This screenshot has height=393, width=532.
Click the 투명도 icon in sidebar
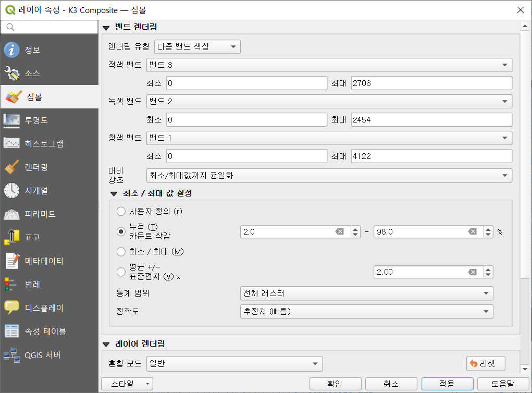pyautogui.click(x=12, y=120)
